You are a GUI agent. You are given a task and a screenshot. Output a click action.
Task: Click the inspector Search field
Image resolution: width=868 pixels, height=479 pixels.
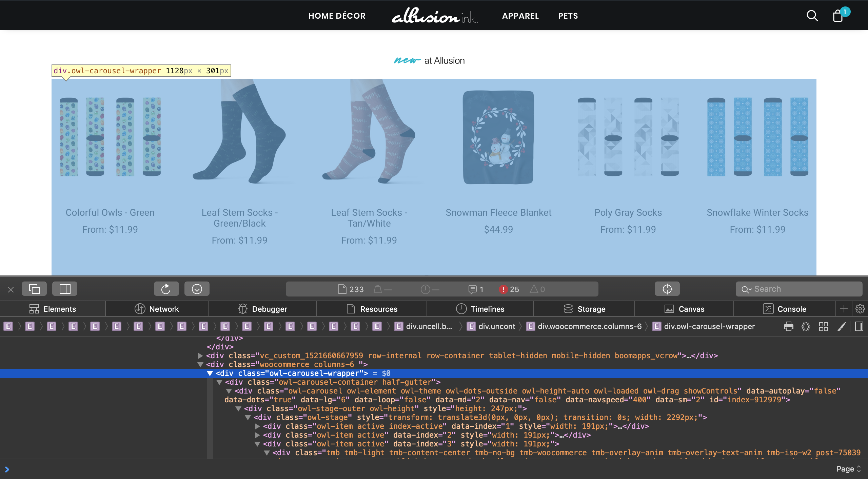point(799,289)
